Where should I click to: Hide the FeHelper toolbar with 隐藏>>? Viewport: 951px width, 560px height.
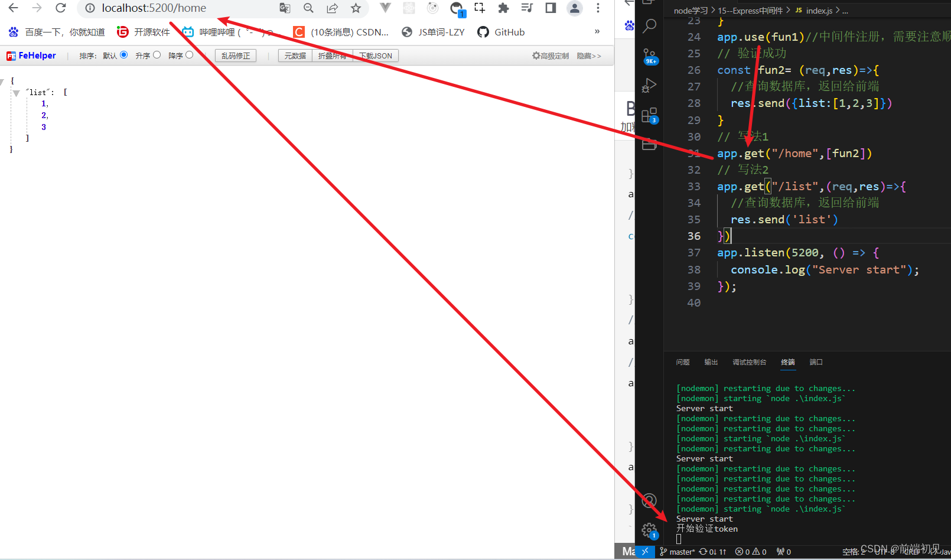[589, 56]
